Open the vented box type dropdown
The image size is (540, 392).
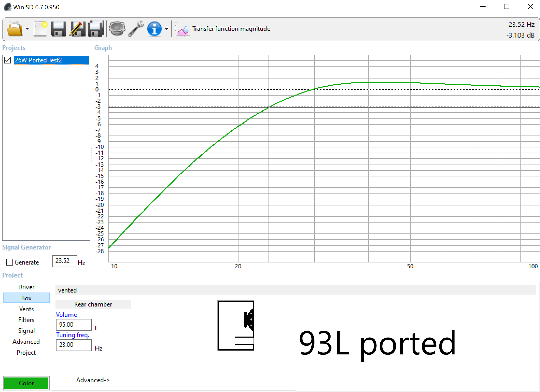[295, 290]
